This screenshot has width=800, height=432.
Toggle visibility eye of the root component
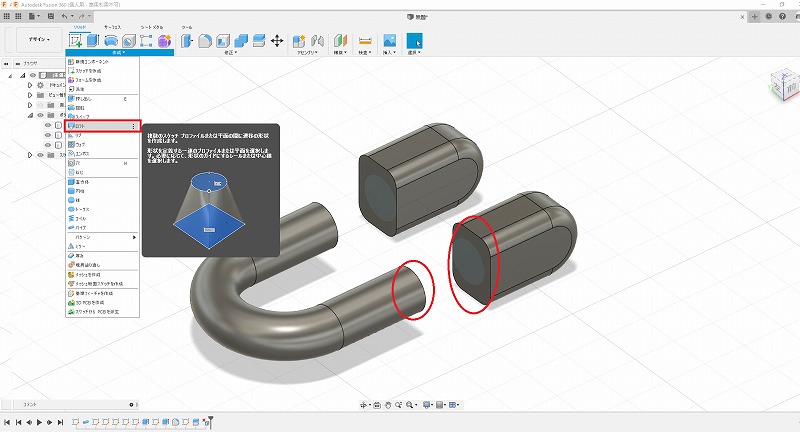tap(32, 75)
